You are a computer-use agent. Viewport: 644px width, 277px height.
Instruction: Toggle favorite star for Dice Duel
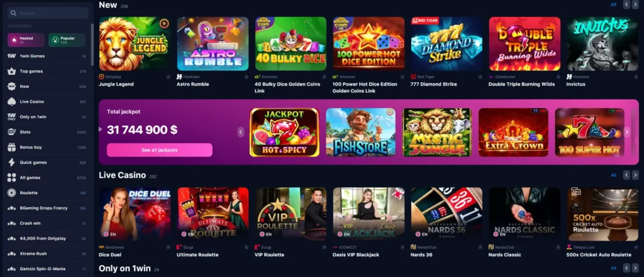(168, 247)
